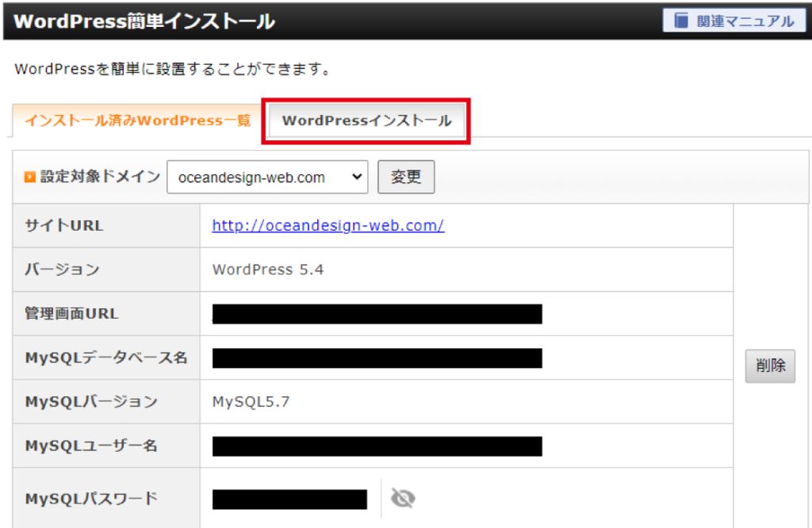Open the 設定対象ドメイン domain dropdown
The width and height of the screenshot is (812, 528).
point(267,177)
